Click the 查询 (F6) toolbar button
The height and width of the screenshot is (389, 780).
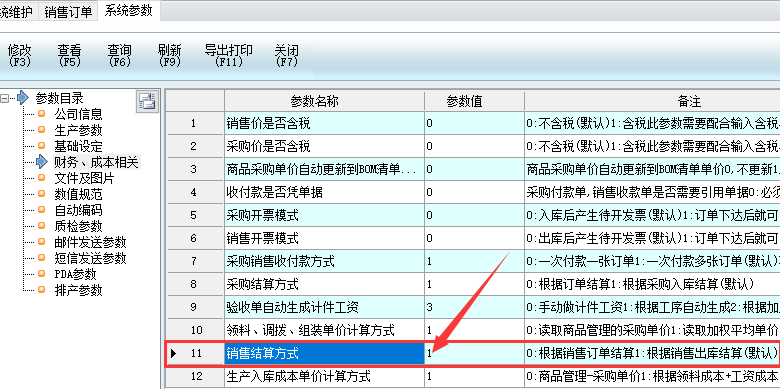coord(119,56)
